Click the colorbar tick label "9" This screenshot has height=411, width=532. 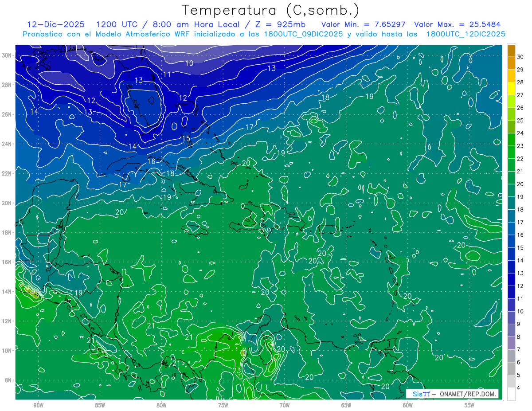(519, 324)
